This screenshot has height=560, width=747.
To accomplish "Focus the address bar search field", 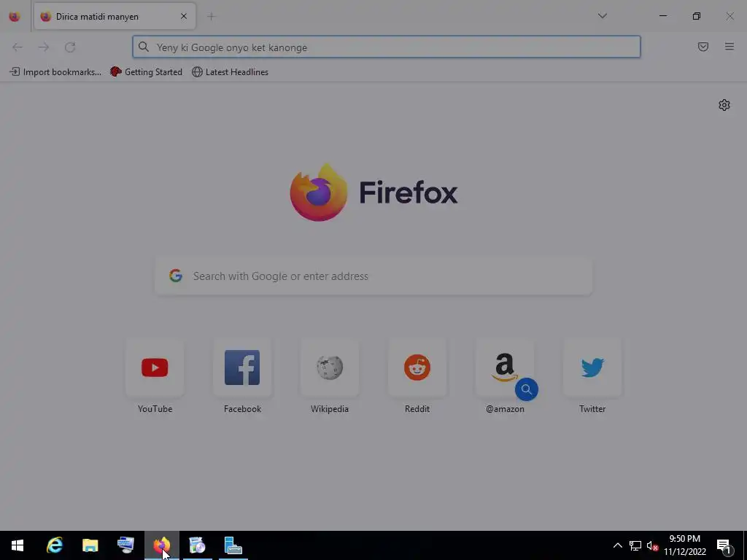I will [387, 47].
